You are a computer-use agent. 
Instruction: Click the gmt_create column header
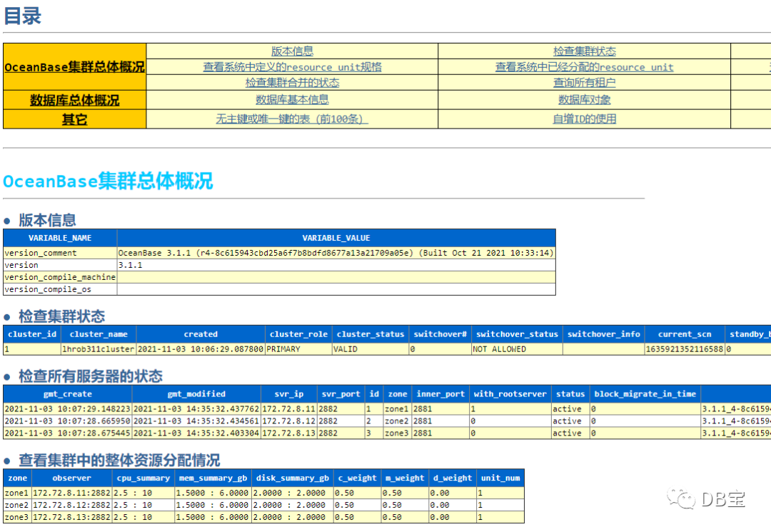click(68, 394)
